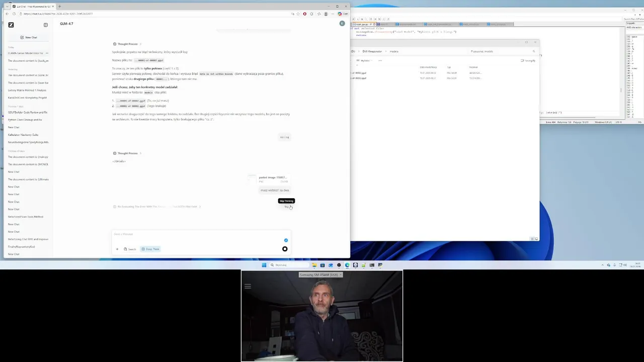The height and width of the screenshot is (362, 644).
Task: Open the LLAMA-Server Model Error chat
Action: (26, 53)
